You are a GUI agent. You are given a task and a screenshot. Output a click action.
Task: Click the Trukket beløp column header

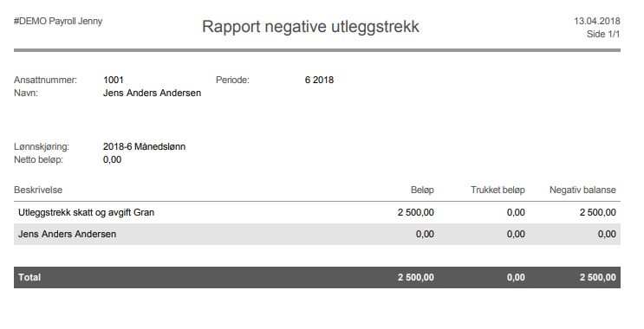[x=498, y=190]
